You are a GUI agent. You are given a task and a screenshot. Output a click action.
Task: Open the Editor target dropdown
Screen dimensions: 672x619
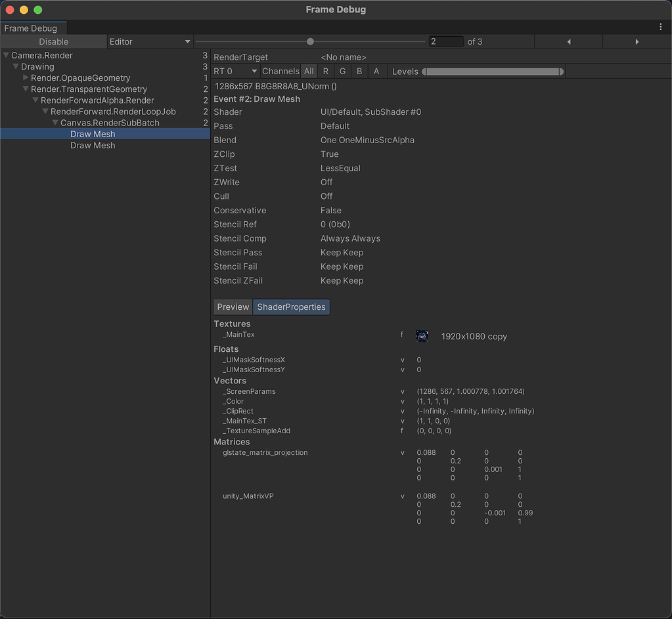click(x=150, y=41)
